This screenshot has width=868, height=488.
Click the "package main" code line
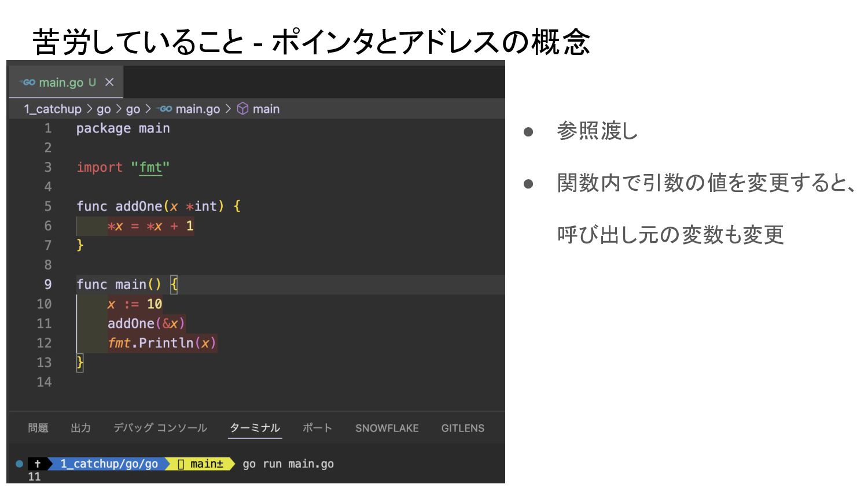[123, 128]
